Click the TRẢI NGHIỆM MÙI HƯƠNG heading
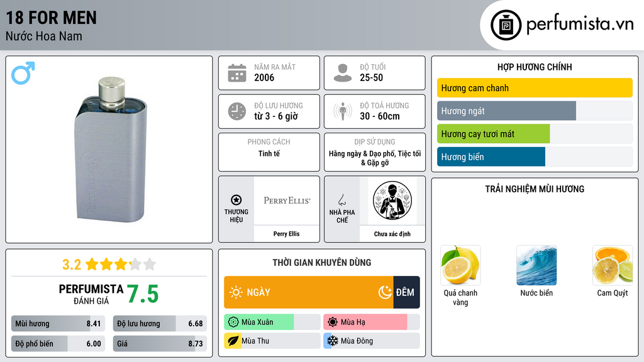This screenshot has width=644, height=362. tap(535, 189)
